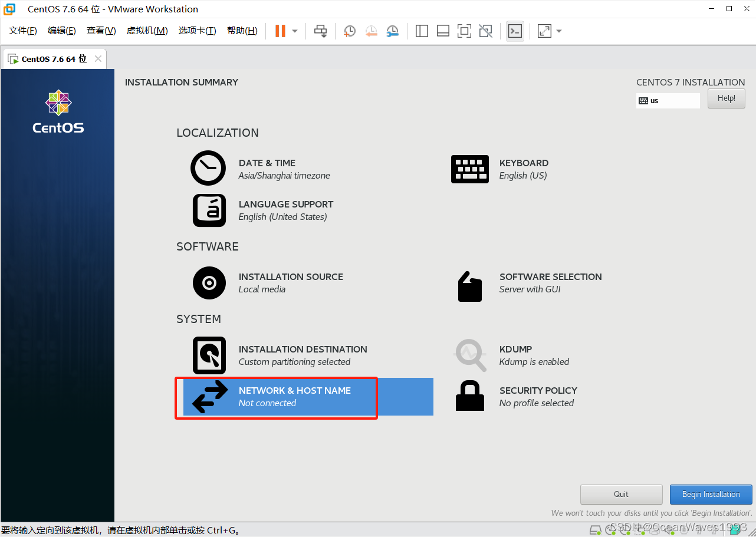This screenshot has height=537, width=756.
Task: Open NETWORK & HOST NAME settings
Action: pyautogui.click(x=308, y=397)
